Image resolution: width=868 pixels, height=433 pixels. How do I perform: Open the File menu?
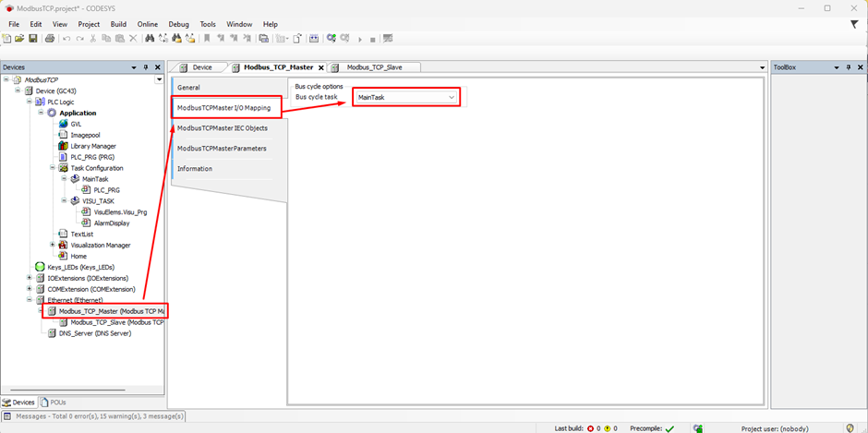coord(14,24)
